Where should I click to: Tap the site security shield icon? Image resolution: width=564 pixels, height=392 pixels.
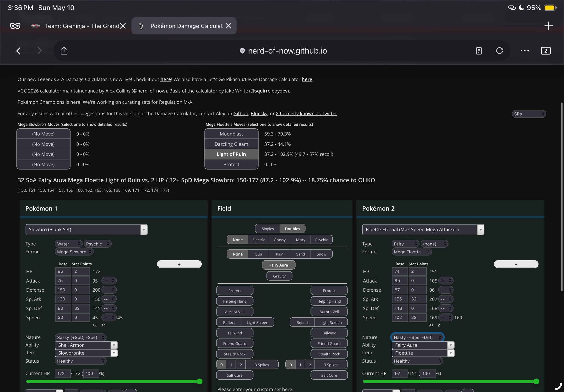pos(242,51)
